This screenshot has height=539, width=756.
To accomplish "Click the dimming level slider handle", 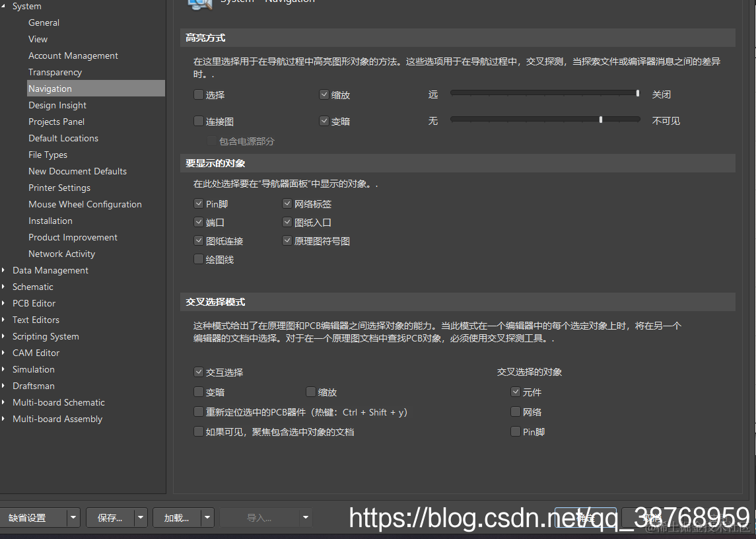I will pyautogui.click(x=600, y=120).
